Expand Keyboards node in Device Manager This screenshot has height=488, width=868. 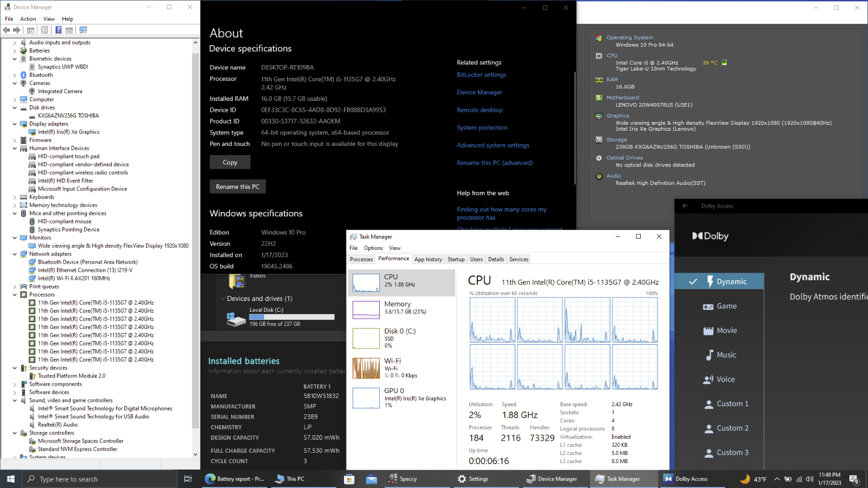15,197
